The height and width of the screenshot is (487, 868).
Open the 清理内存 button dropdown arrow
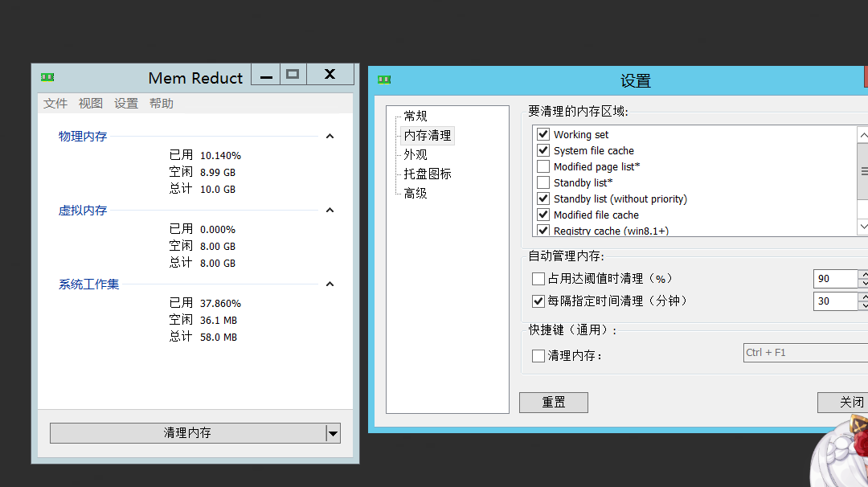pyautogui.click(x=333, y=433)
